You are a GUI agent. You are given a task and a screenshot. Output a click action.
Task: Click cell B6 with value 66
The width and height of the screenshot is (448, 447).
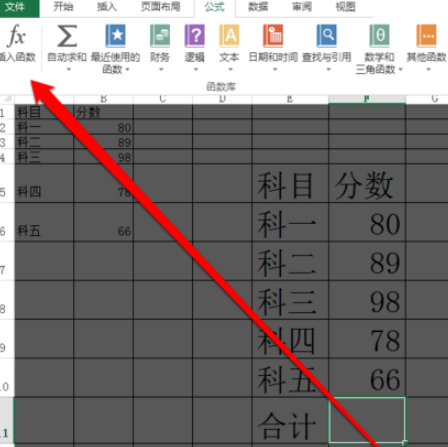click(103, 222)
